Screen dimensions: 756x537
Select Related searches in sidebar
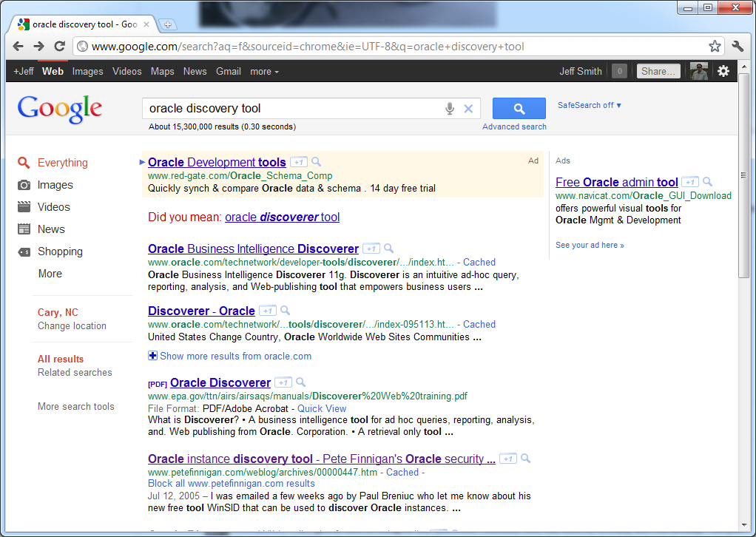pyautogui.click(x=75, y=372)
